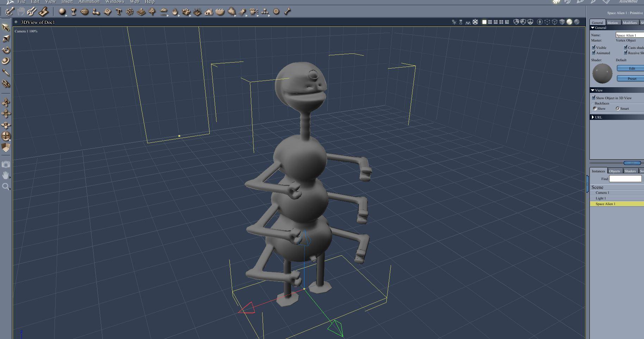Switch to the Motion tab

click(x=612, y=23)
